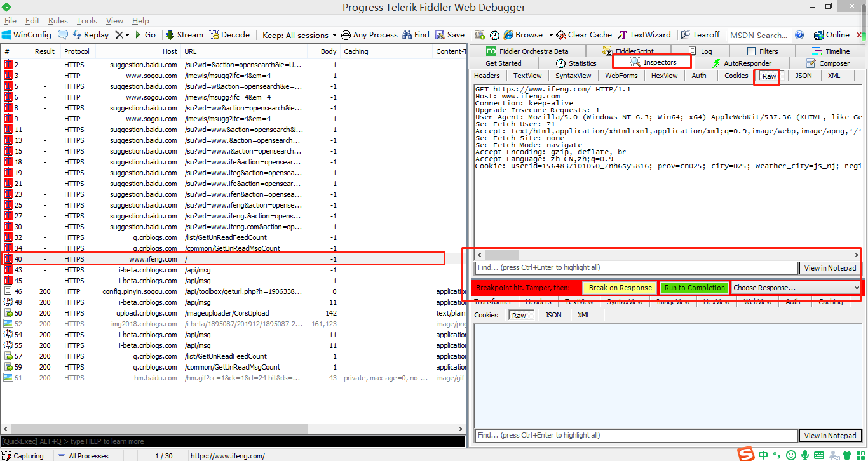Open the Get Started tab
Image resolution: width=868 pixels, height=461 pixels.
503,63
